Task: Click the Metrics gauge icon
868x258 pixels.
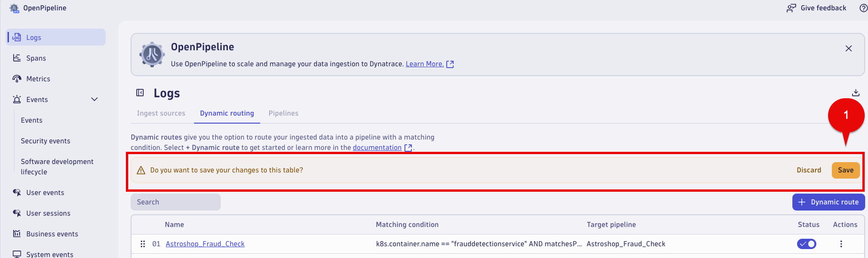Action: click(17, 78)
